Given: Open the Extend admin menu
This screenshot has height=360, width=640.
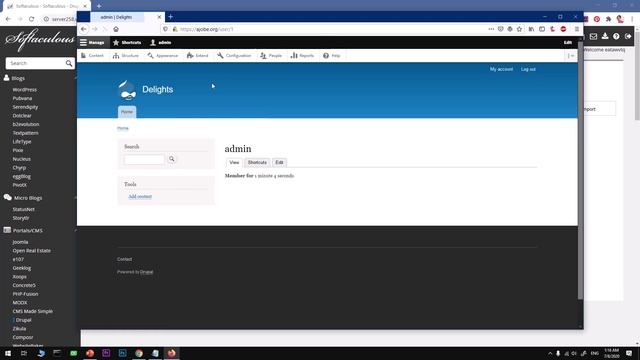Looking at the screenshot, I should pos(198,56).
